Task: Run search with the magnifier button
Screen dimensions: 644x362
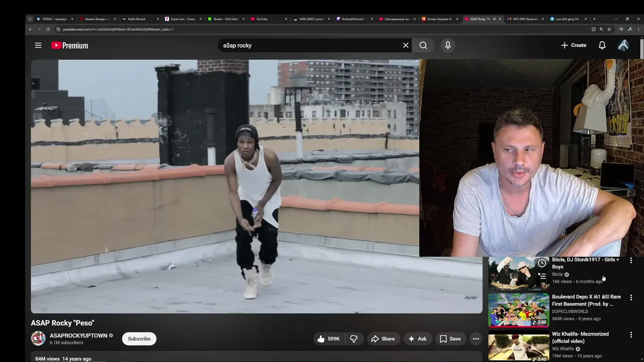Action: [x=423, y=45]
